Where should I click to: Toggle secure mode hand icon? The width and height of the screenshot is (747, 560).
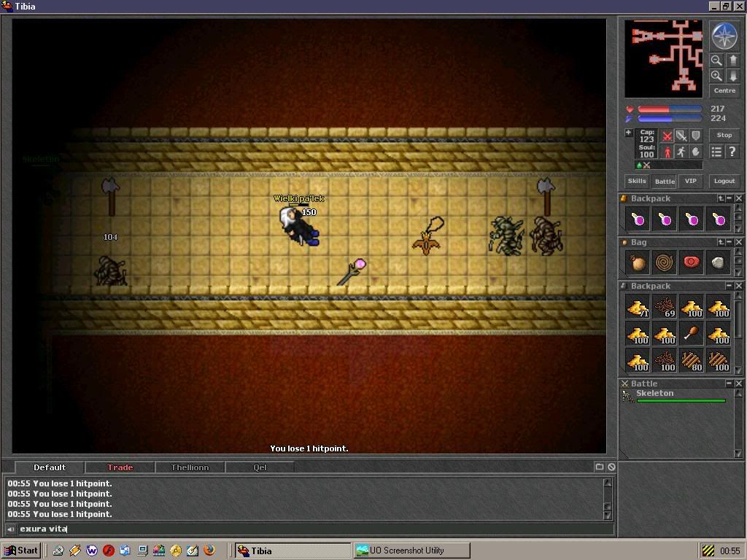(695, 152)
